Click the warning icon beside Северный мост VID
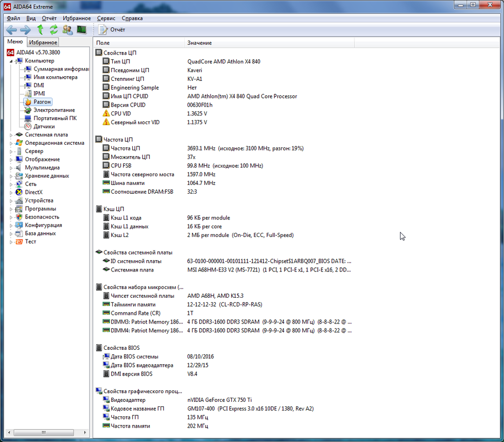Viewport: 504px width, 442px height. (106, 122)
